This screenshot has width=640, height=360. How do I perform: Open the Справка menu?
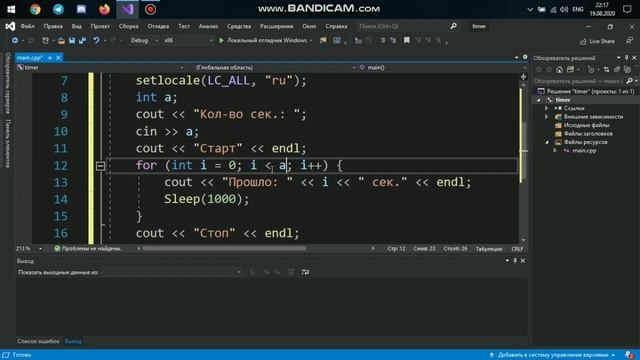click(336, 26)
